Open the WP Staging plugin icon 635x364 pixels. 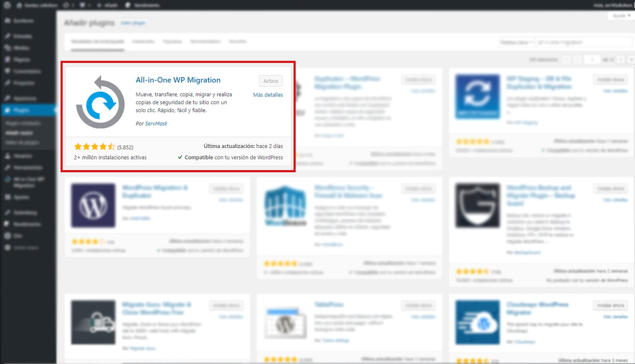coord(477,97)
